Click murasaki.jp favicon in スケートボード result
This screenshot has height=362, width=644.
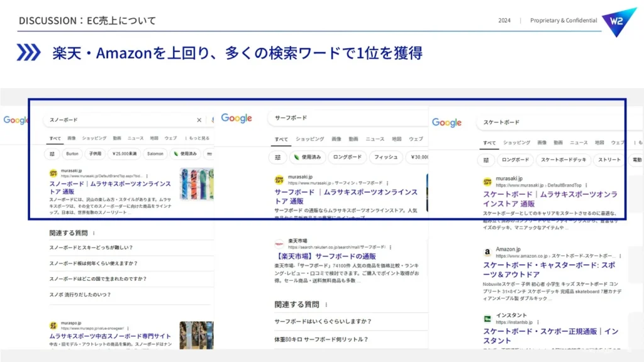pos(487,182)
